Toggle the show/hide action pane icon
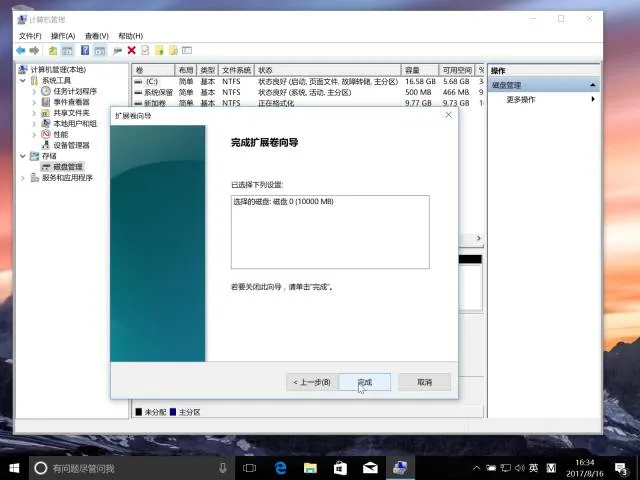640x480 pixels. pyautogui.click(x=100, y=51)
